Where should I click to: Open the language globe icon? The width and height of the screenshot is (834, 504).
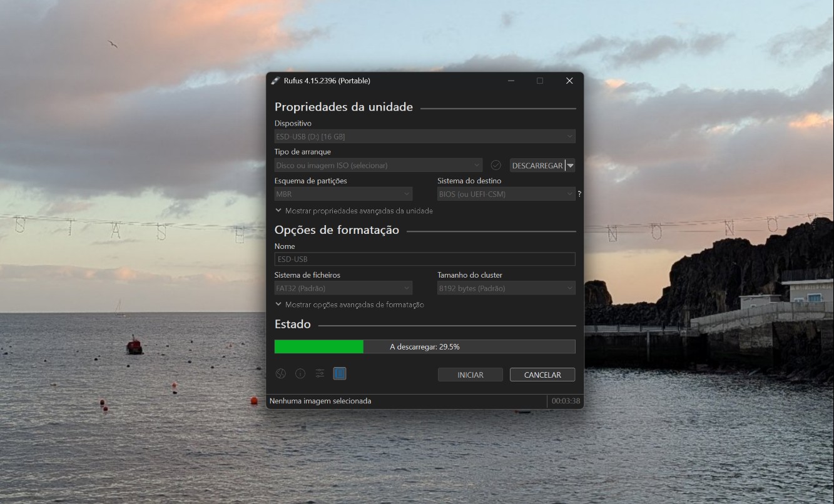point(280,373)
